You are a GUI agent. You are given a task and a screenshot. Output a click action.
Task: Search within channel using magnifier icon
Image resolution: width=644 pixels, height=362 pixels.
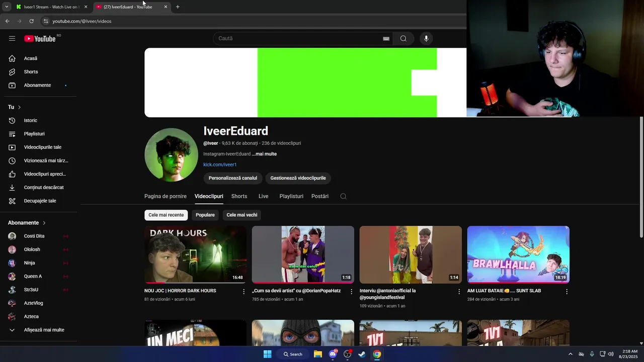tap(343, 197)
